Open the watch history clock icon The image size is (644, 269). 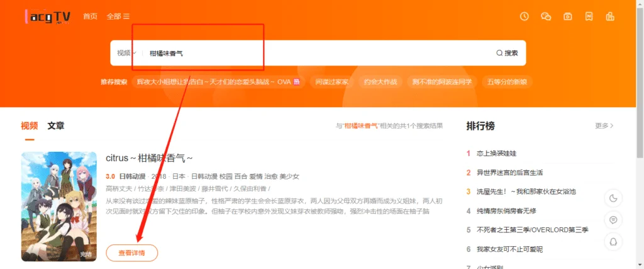coord(524,16)
